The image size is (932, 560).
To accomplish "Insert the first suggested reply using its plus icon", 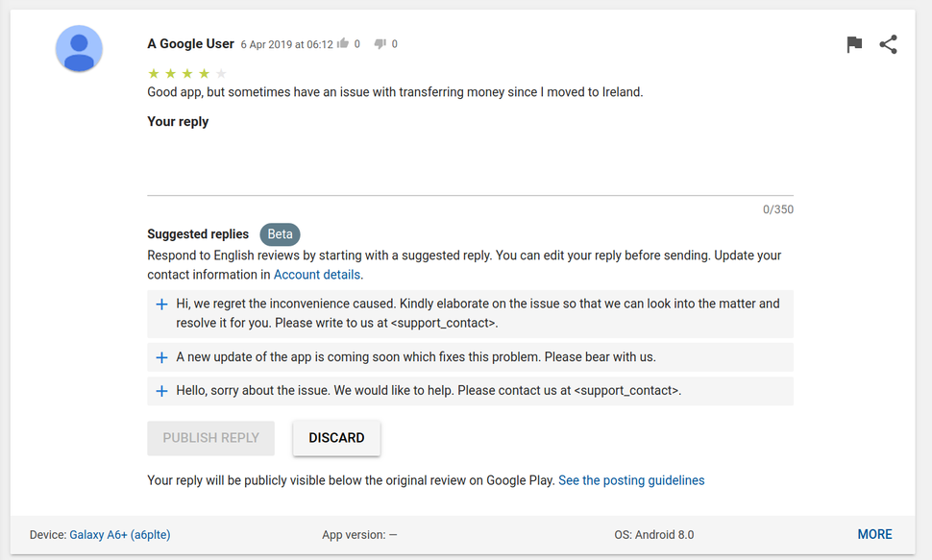I will coord(161,304).
